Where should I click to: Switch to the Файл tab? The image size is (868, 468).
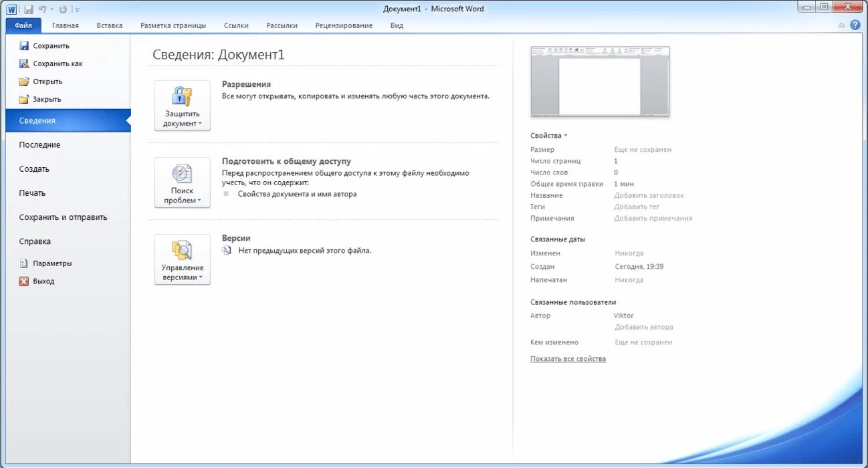[x=23, y=25]
